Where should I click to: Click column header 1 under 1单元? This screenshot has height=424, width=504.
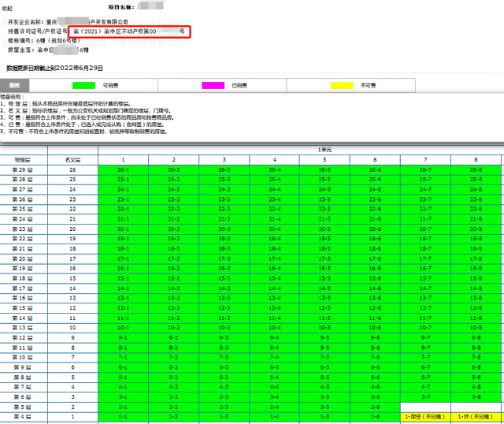pos(123,160)
